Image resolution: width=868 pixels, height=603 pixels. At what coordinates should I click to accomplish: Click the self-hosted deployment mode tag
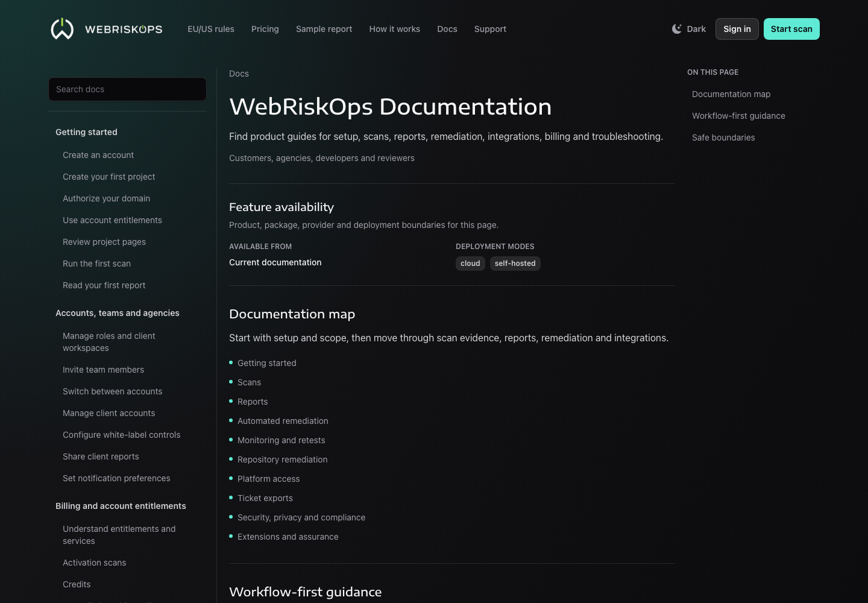click(515, 264)
